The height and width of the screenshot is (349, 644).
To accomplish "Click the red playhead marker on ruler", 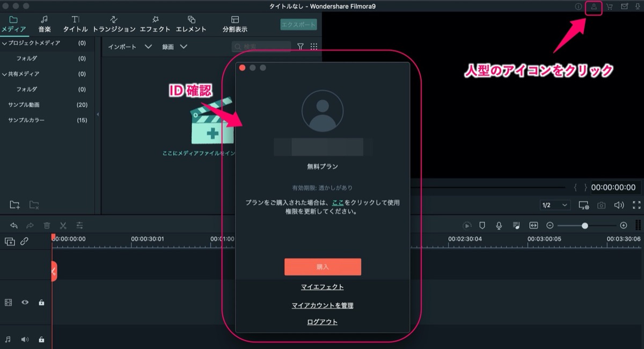I will coord(53,237).
